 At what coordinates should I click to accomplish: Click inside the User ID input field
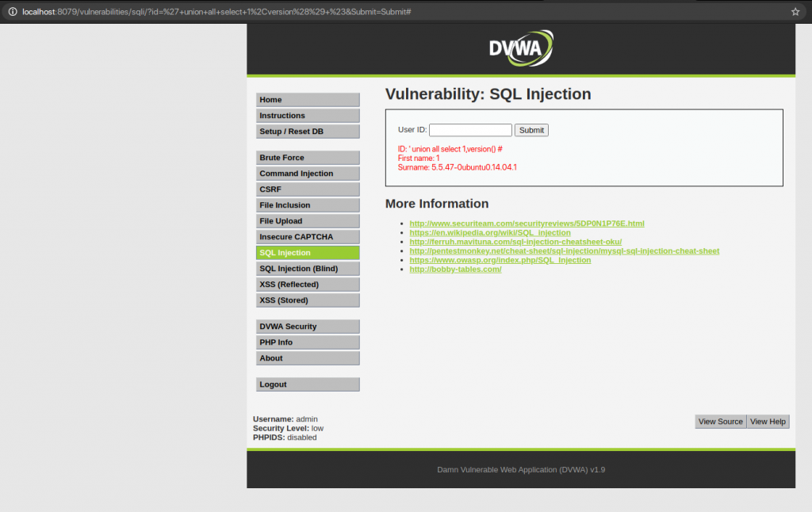[x=470, y=129]
